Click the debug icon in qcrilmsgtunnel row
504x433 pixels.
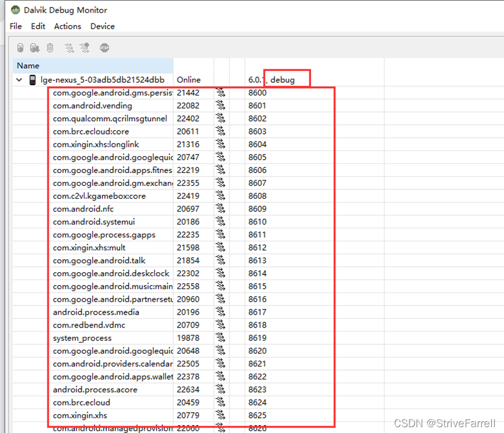click(x=220, y=119)
